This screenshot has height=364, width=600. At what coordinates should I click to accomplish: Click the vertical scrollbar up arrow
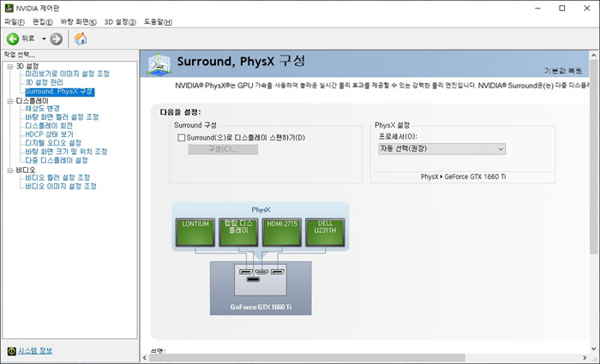click(x=594, y=56)
